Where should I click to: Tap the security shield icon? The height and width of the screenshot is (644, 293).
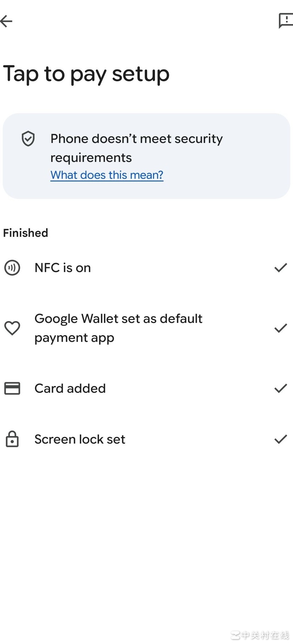point(28,139)
